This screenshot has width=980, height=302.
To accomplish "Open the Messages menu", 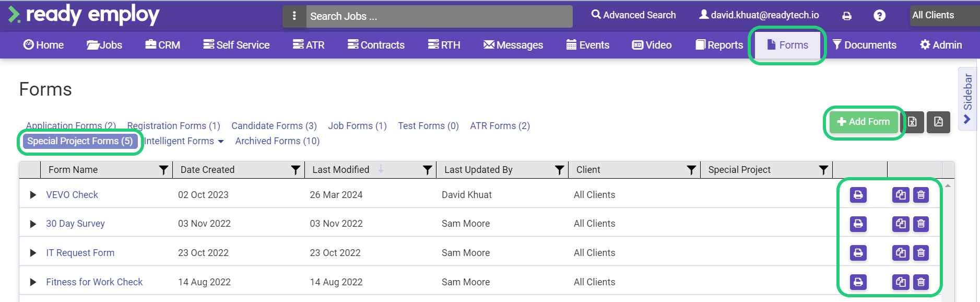I will click(513, 45).
